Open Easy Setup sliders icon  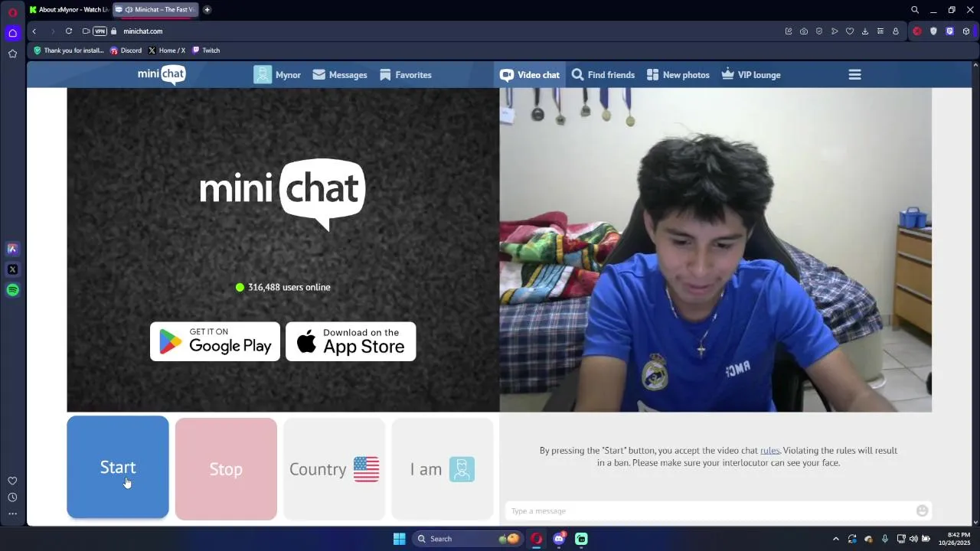coord(880,31)
